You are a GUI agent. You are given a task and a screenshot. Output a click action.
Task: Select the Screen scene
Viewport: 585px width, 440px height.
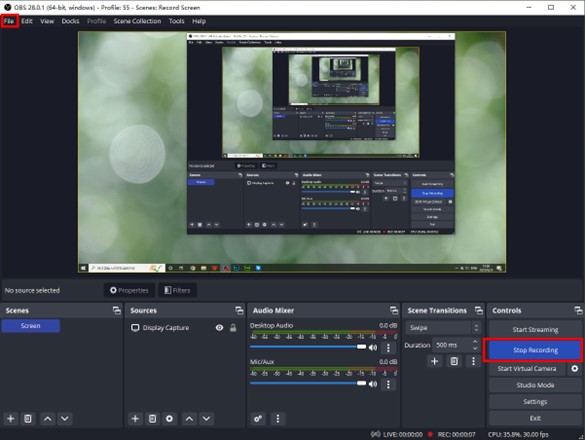pos(31,326)
